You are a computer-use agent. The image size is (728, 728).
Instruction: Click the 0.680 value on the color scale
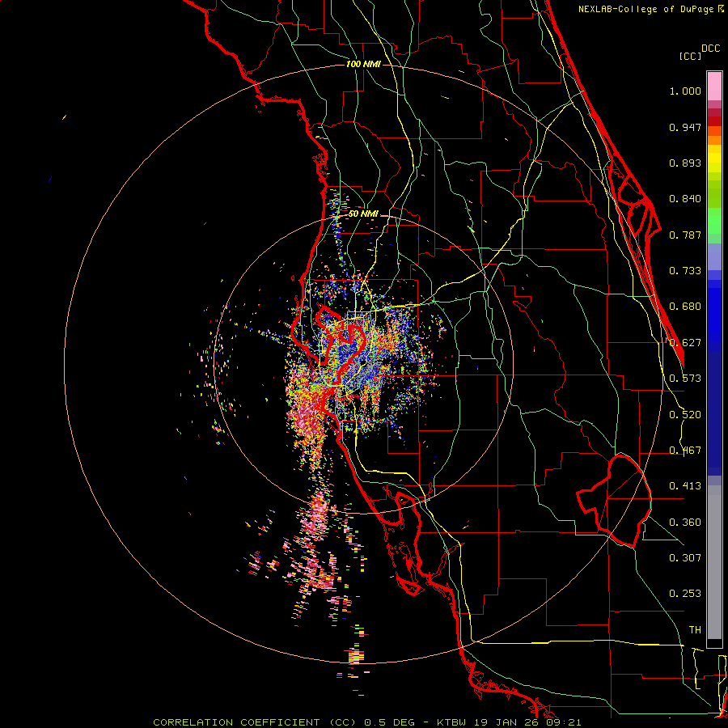pos(685,307)
